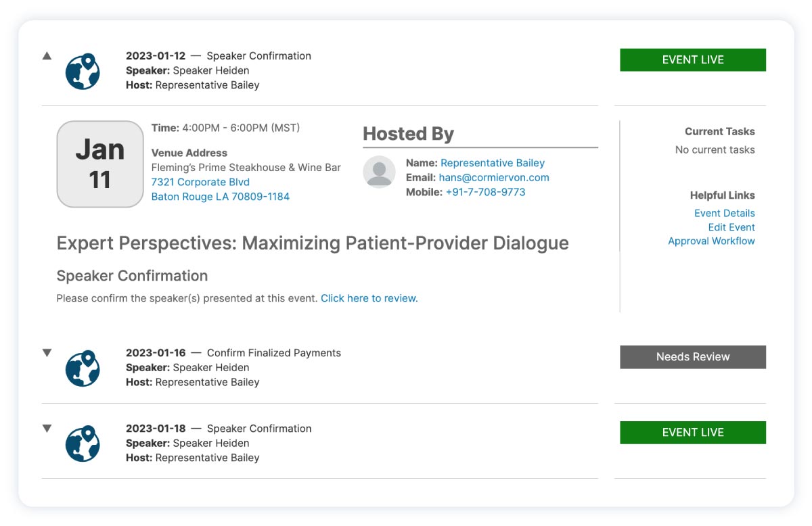Open the Approval Workflow link
812x526 pixels.
(x=711, y=241)
